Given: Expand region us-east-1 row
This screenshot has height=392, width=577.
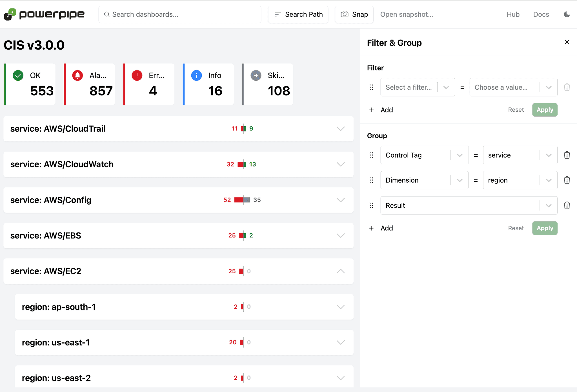Looking at the screenshot, I should click(341, 342).
